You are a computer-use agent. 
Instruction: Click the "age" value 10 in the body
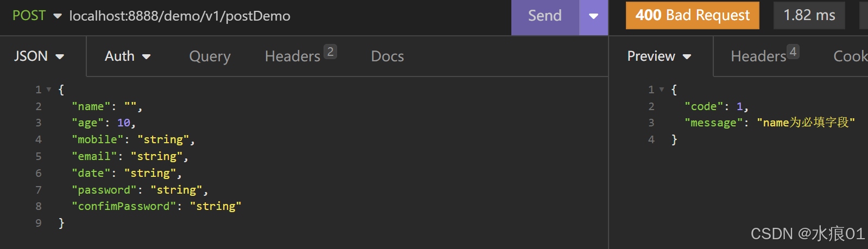click(124, 123)
